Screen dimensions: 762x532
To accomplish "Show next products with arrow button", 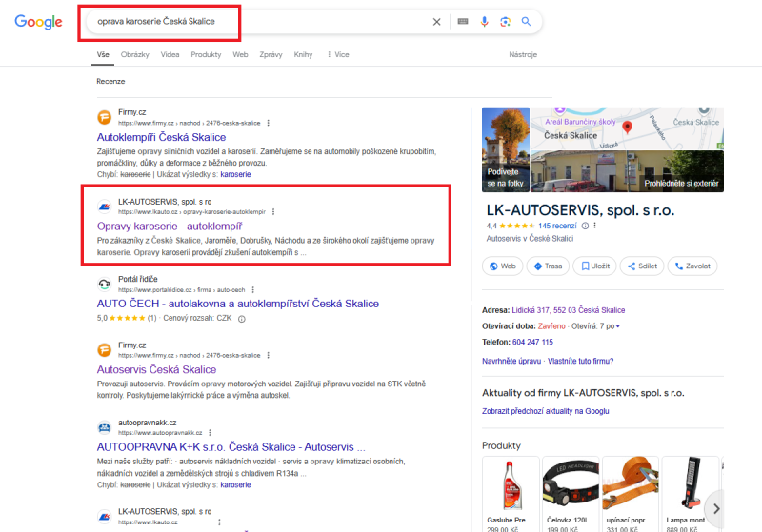I will [716, 509].
